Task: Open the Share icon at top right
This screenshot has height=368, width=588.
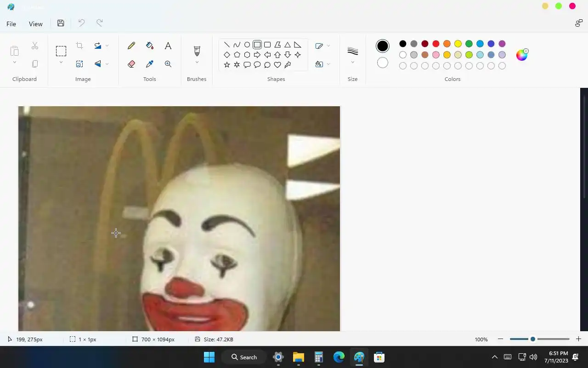Action: point(579,23)
